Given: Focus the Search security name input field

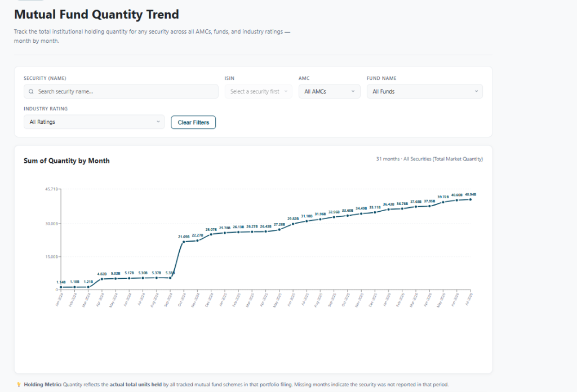Looking at the screenshot, I should tap(121, 92).
